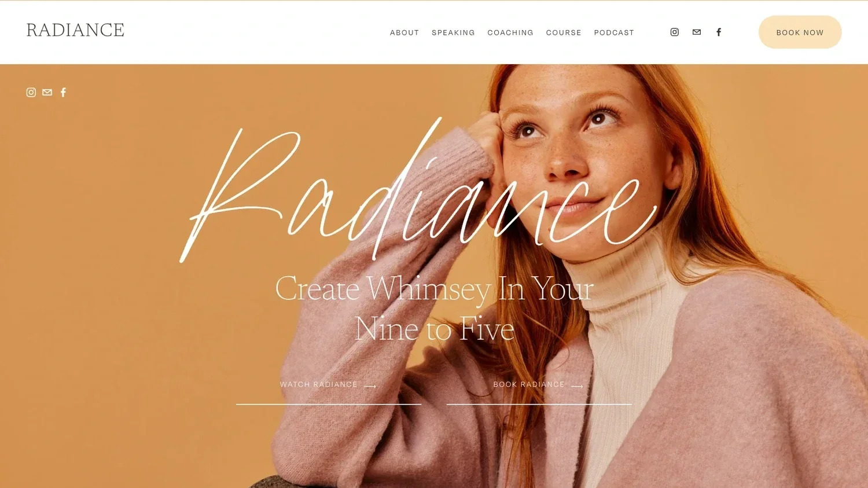The width and height of the screenshot is (868, 488).
Task: Open Facebook icon in header navigation
Action: 719,32
